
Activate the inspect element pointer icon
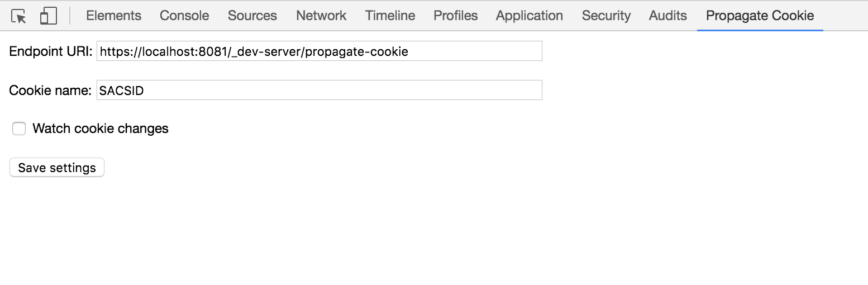pyautogui.click(x=18, y=16)
